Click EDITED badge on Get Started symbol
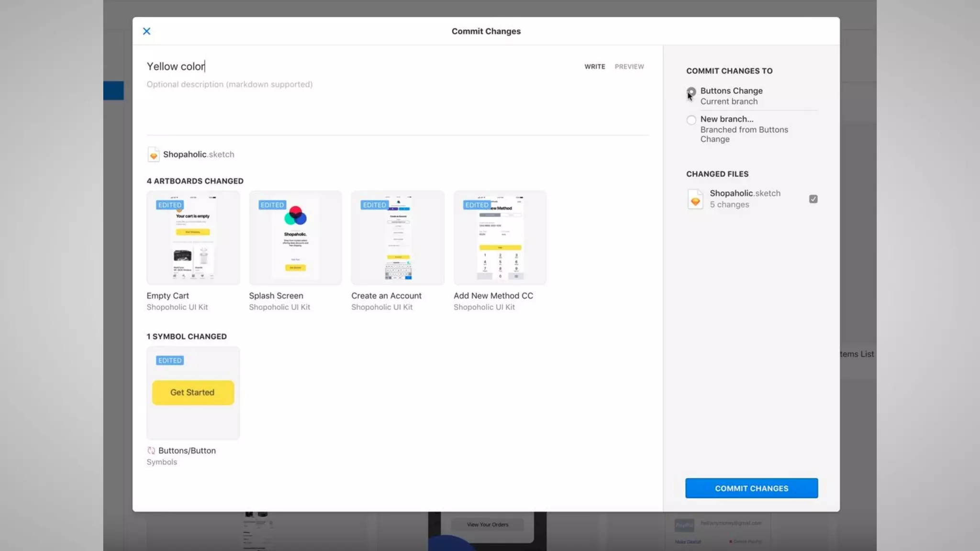 click(x=169, y=361)
